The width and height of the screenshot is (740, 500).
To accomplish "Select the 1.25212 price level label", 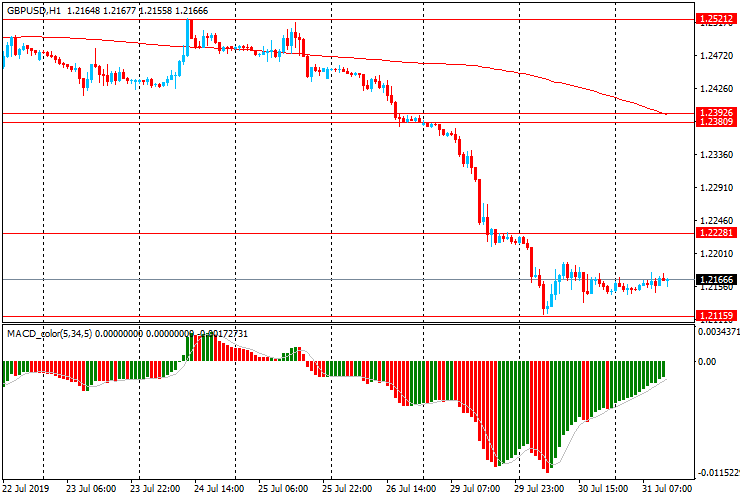I will tap(716, 19).
